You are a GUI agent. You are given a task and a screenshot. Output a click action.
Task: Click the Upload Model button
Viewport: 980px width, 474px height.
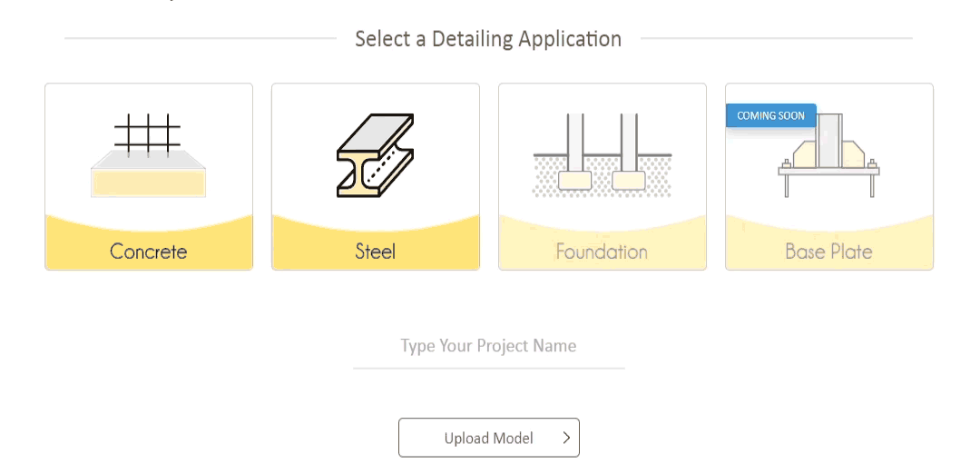489,438
